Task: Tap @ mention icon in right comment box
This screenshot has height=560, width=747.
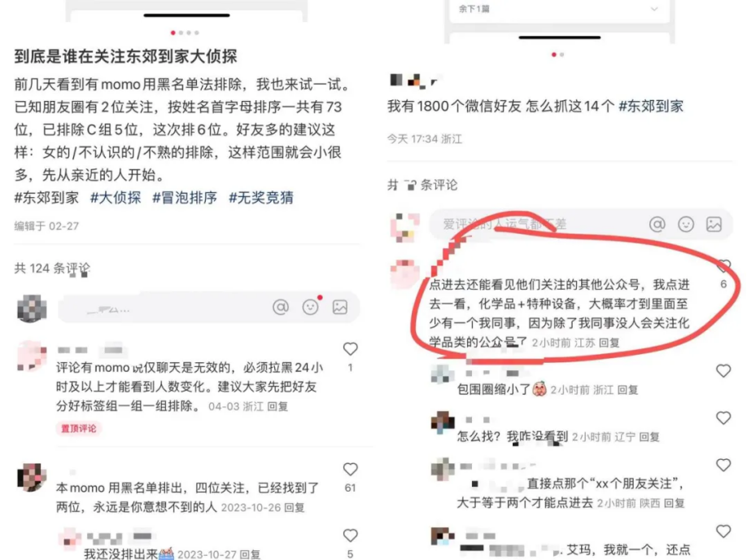Action: (657, 224)
